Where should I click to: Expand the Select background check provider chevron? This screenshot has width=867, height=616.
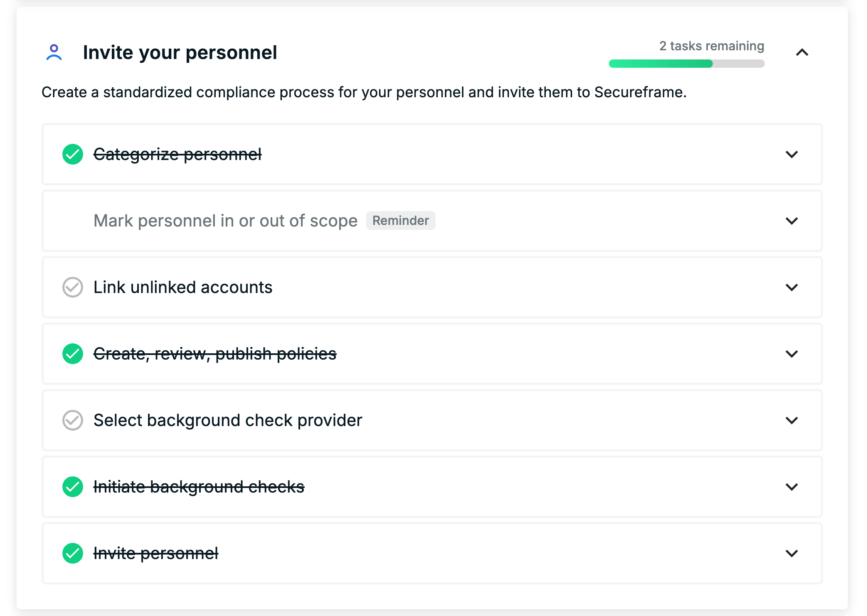792,420
